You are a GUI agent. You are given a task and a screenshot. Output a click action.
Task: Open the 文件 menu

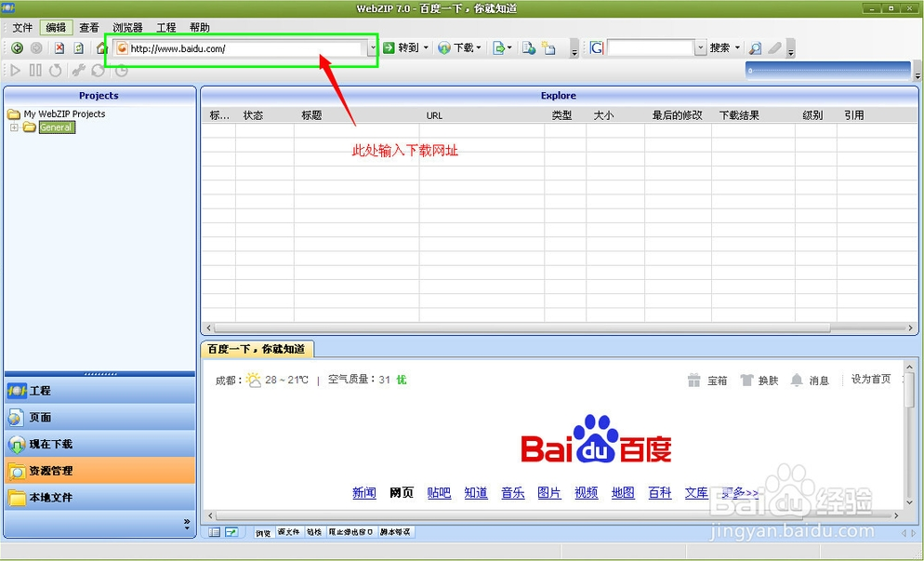(22, 28)
